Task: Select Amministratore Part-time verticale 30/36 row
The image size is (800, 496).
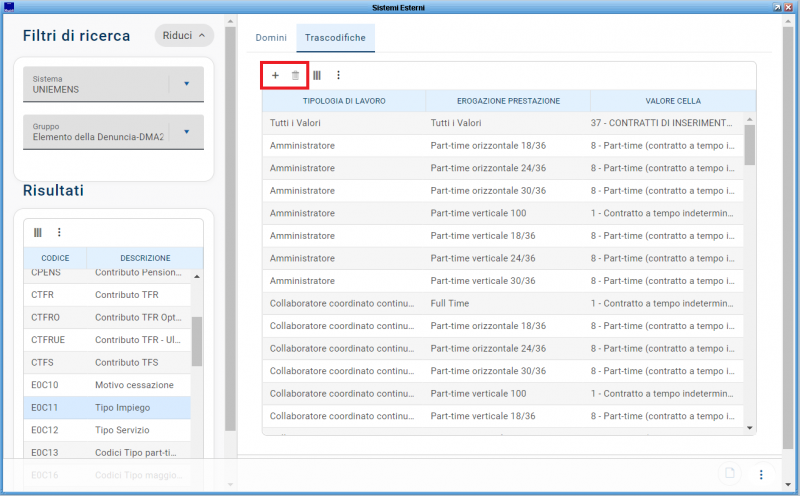Action: pyautogui.click(x=503, y=281)
